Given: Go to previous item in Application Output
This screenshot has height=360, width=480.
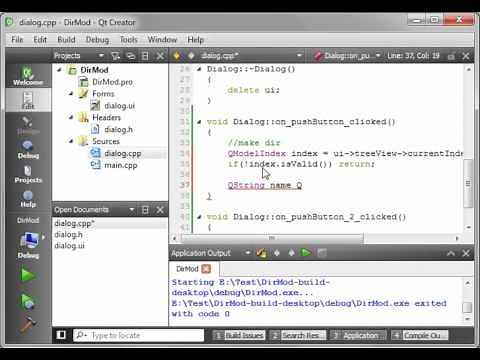Looking at the screenshot, I should tap(277, 253).
